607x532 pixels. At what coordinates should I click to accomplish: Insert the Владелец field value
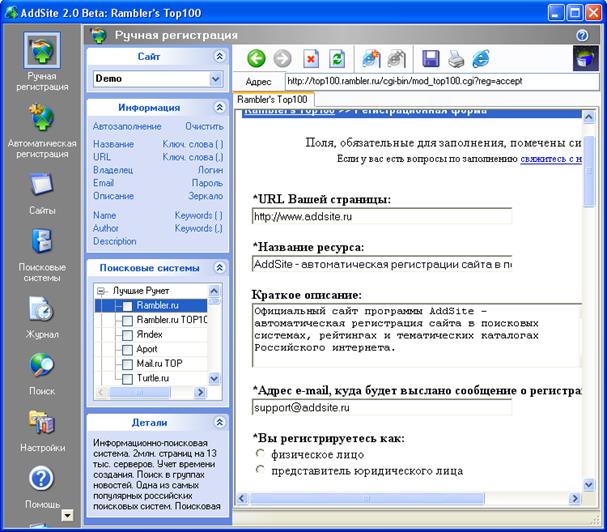113,170
